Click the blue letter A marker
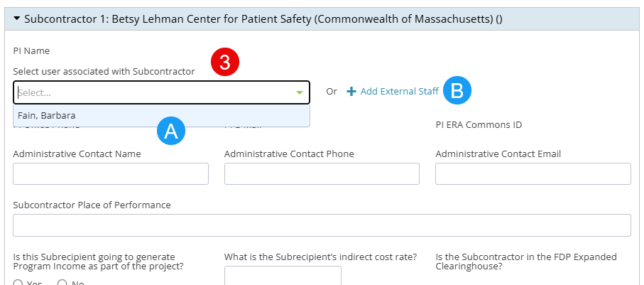Screen dimensions: 644x285 [171, 131]
